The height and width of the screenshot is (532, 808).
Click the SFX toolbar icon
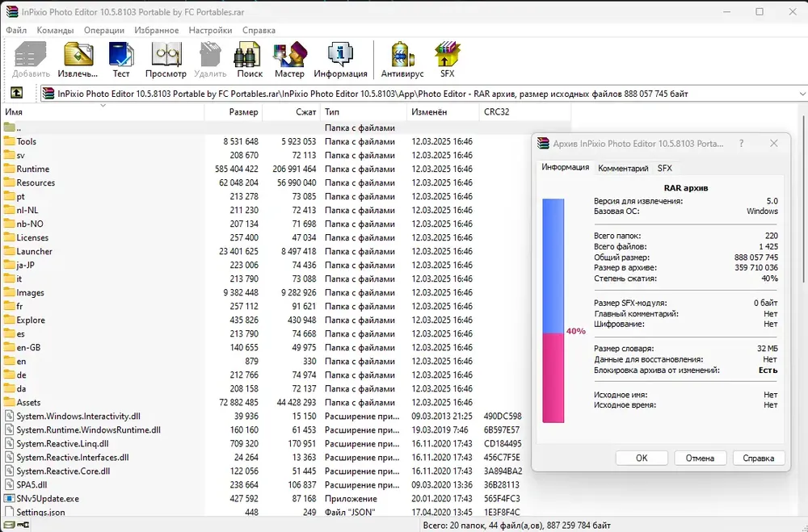[447, 54]
